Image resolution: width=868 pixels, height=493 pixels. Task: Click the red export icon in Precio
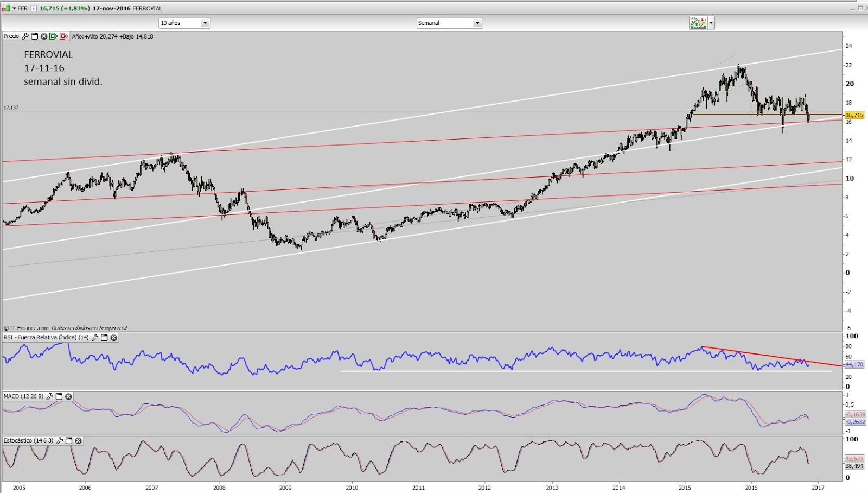[x=63, y=36]
